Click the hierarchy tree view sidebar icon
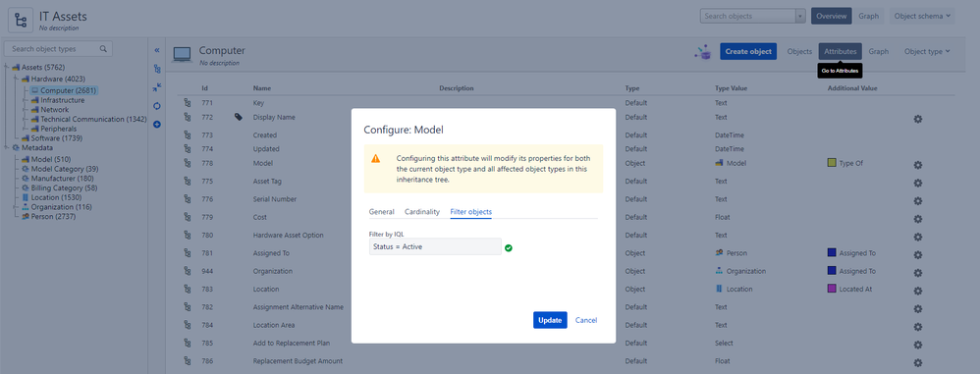 coord(157,69)
